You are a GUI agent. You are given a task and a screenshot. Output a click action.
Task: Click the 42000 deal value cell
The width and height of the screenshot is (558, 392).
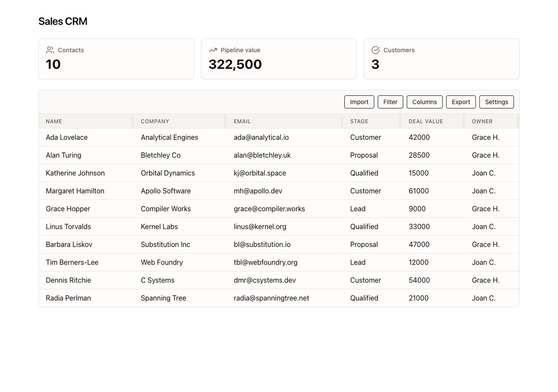click(x=433, y=137)
